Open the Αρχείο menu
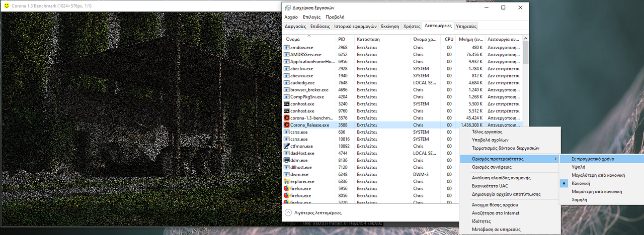Viewport: 644px width, 235px height. [x=291, y=17]
